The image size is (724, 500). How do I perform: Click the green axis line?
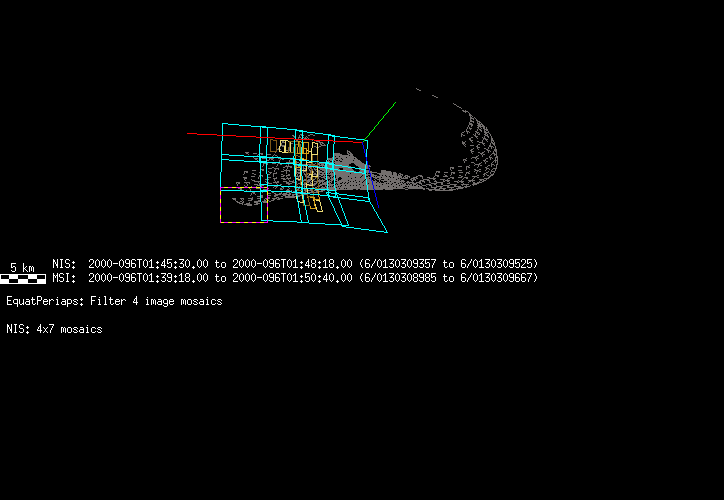coord(380,120)
